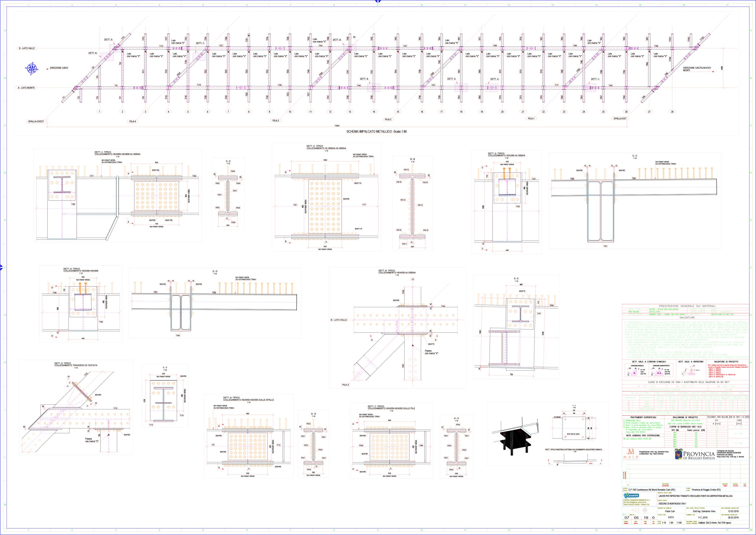Click axis bubble 1 below the deck schema

click(100, 112)
